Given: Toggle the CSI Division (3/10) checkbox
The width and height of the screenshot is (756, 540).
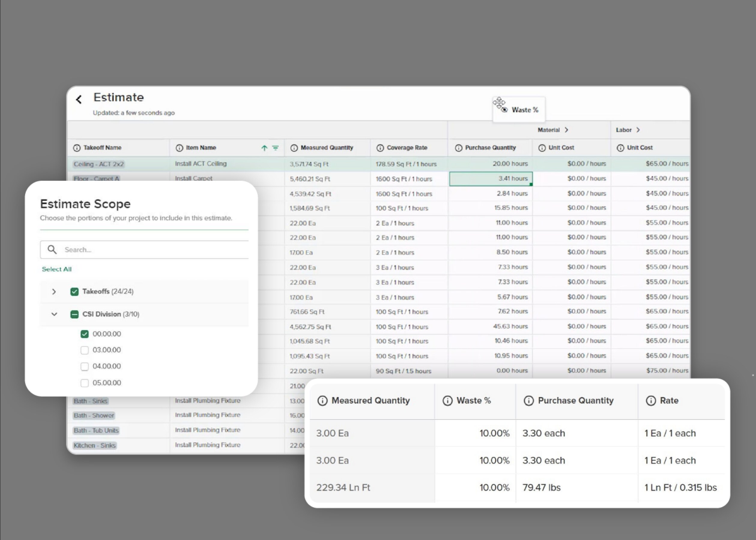Looking at the screenshot, I should [x=74, y=314].
